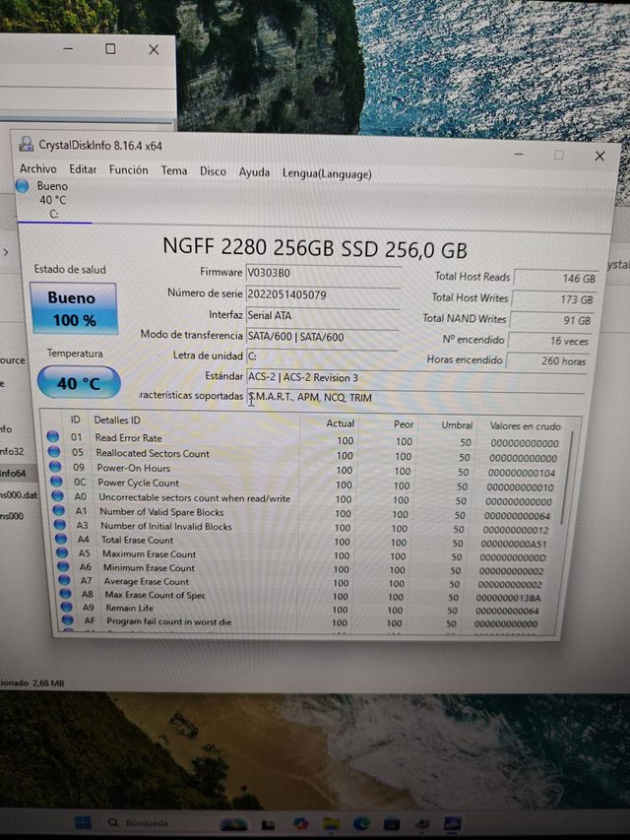Click the status orb for Reallocated Sectors Count
The image size is (630, 840).
(x=54, y=452)
